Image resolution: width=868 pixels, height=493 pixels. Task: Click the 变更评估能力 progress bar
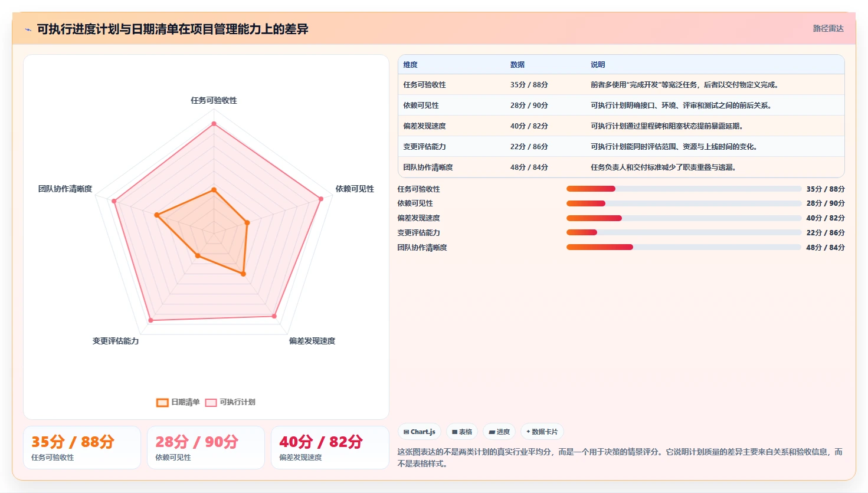(x=684, y=232)
